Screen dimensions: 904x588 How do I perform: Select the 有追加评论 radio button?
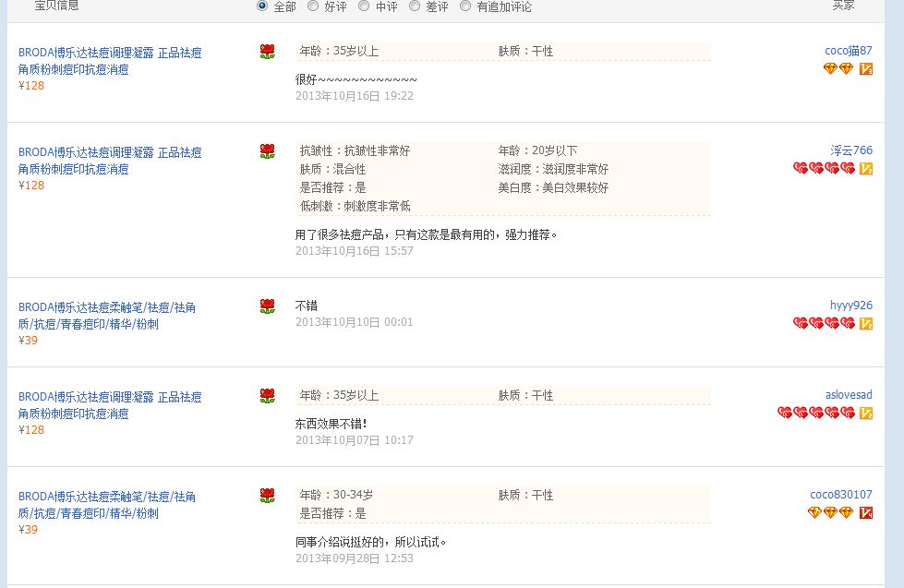(x=465, y=6)
